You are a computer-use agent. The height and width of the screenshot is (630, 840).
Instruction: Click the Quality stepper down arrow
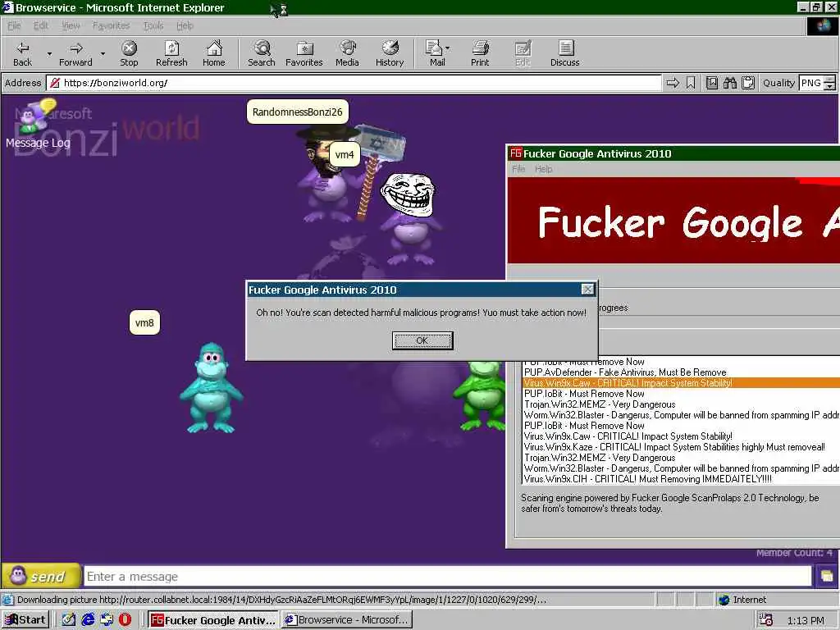[x=830, y=87]
